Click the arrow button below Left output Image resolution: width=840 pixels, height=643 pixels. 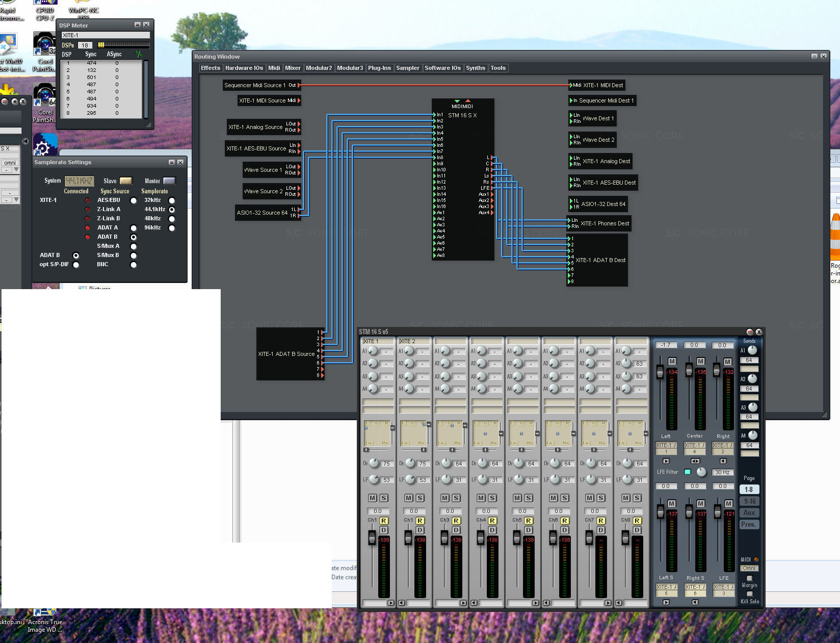pos(666,461)
